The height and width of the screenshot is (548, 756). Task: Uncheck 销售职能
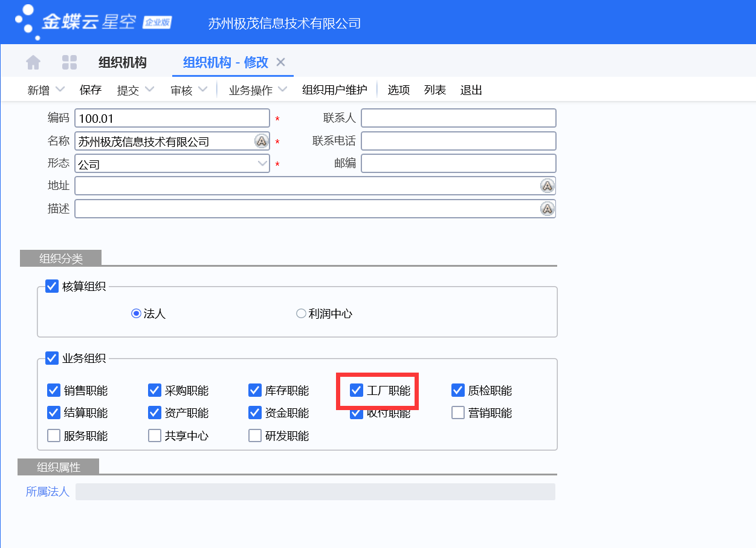[54, 390]
